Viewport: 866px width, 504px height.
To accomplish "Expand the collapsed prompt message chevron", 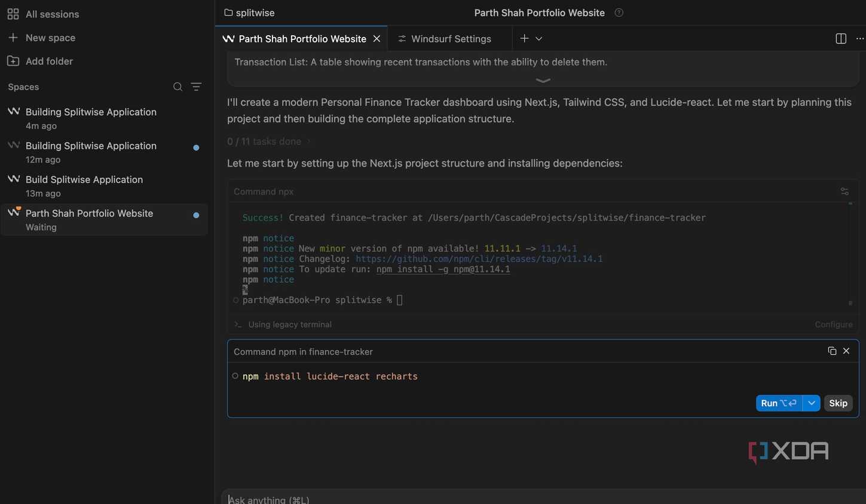I will (x=543, y=81).
